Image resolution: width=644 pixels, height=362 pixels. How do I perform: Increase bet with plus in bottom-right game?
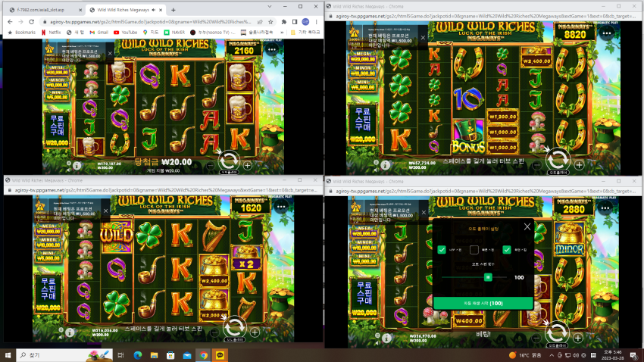[x=577, y=339]
